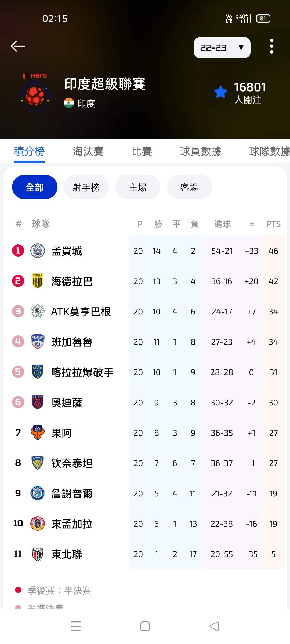The width and height of the screenshot is (290, 644).
Task: Switch to the 比賽 tab
Action: point(142,151)
